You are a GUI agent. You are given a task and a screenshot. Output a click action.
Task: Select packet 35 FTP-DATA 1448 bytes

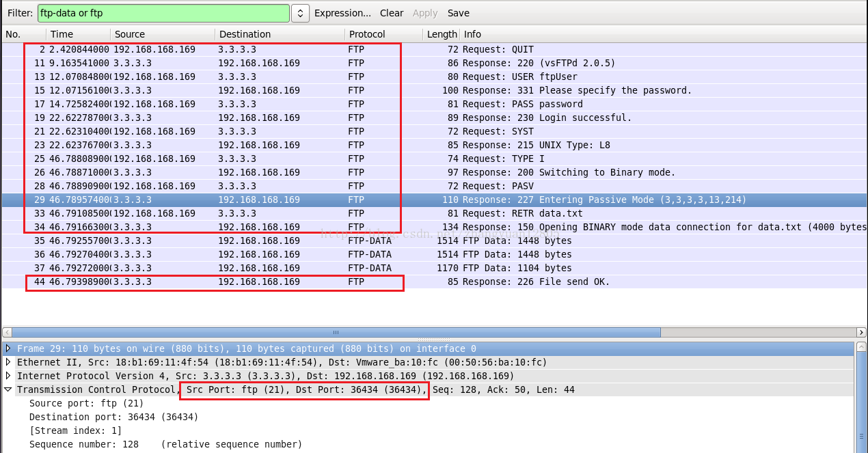tap(434, 241)
